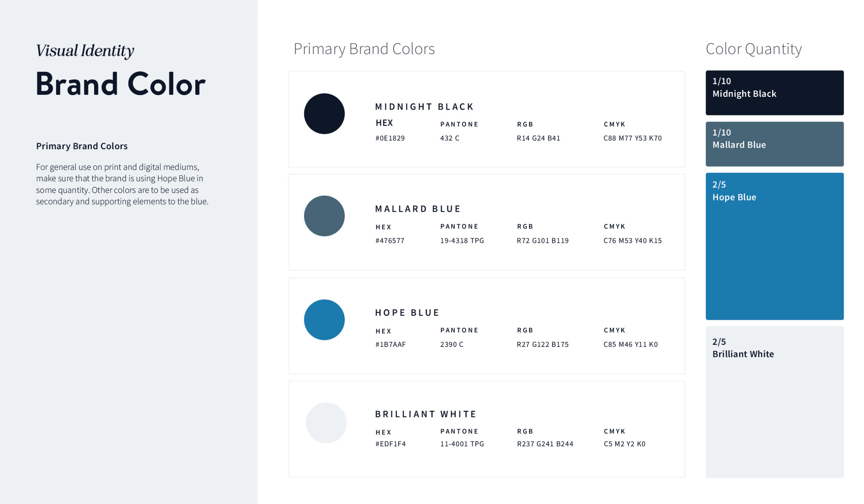
Task: Click the large Brand Color title
Action: [120, 84]
